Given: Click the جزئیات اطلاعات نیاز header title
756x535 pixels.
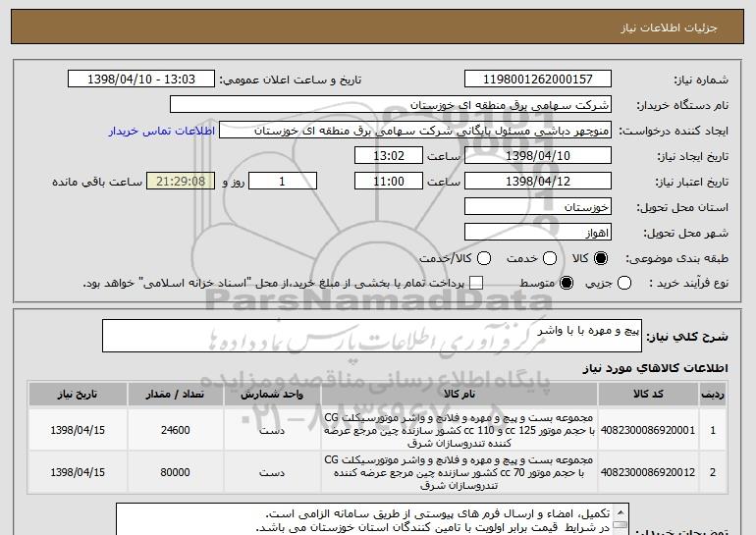Looking at the screenshot, I should (669, 27).
